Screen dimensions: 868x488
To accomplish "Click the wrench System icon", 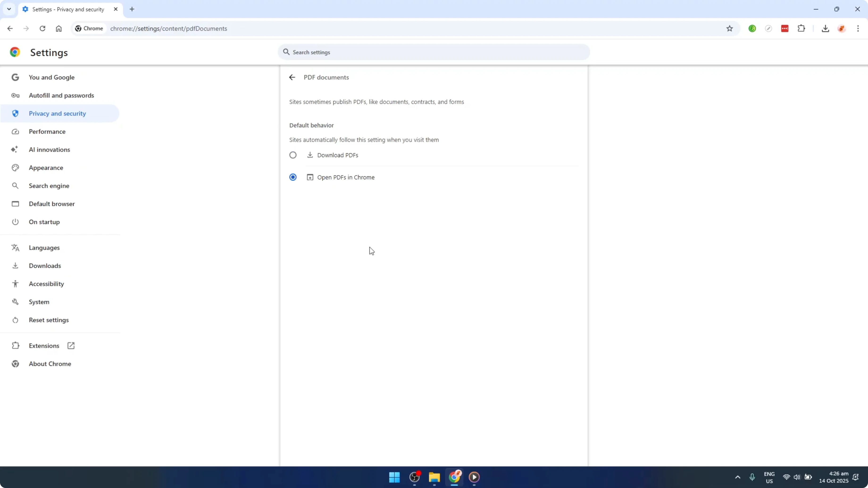I will (15, 302).
